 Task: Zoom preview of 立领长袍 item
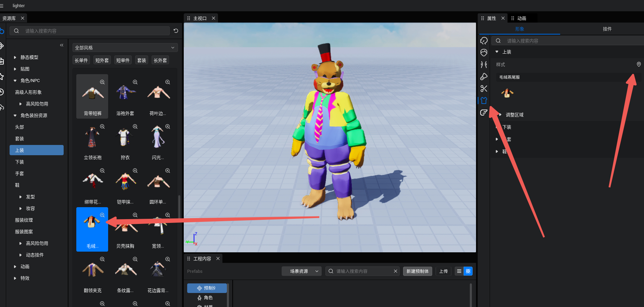[x=102, y=126]
